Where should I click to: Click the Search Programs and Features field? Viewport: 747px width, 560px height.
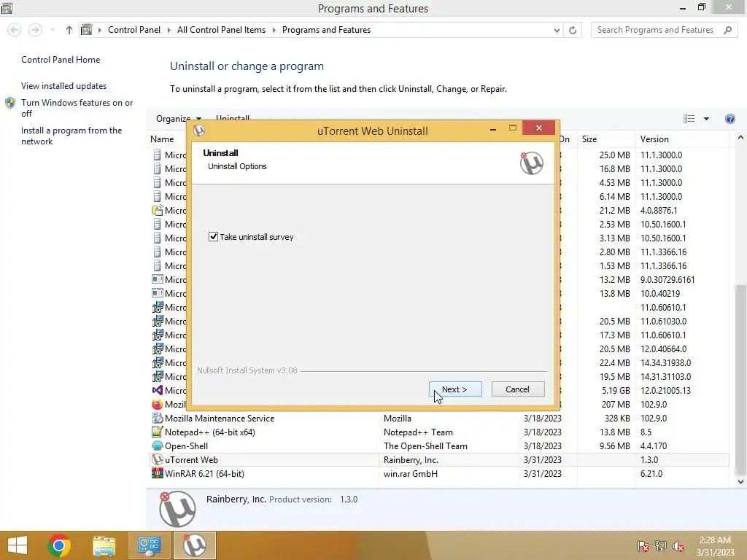coord(662,30)
